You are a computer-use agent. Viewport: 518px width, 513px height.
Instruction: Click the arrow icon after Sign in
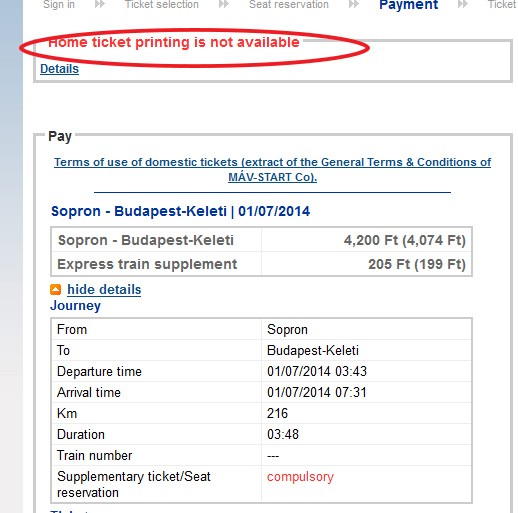(x=100, y=4)
